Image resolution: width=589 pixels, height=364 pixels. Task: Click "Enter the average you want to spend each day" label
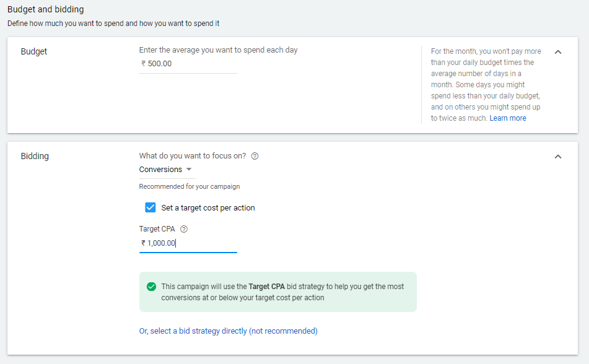218,50
